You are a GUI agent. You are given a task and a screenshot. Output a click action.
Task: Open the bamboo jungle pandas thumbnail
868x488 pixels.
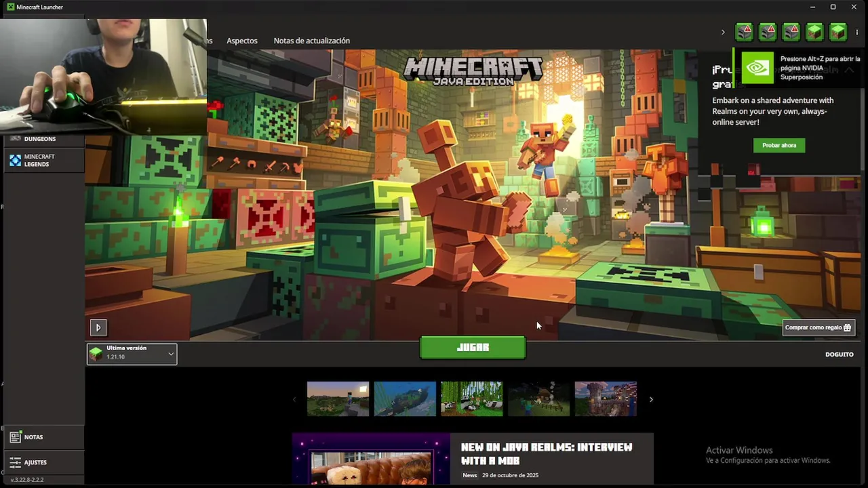pos(472,399)
